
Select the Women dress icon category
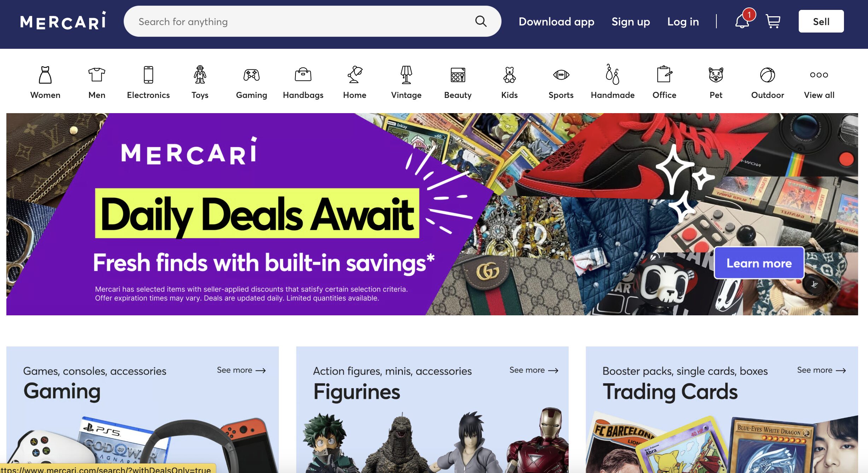45,75
